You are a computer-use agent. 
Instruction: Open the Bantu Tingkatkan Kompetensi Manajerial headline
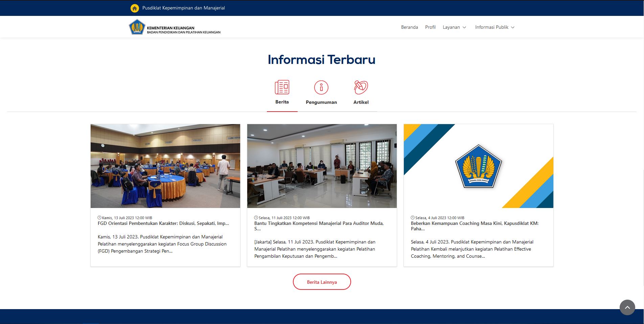pos(319,223)
